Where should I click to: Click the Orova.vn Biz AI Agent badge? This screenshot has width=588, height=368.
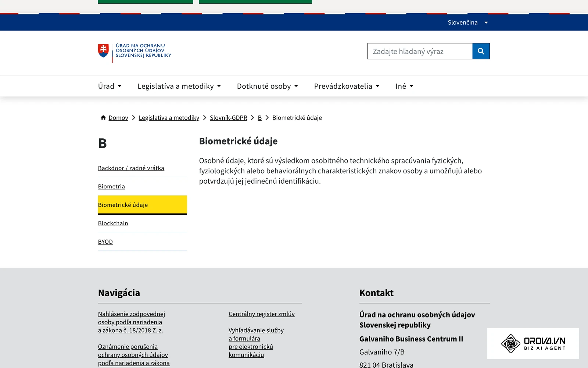click(533, 344)
